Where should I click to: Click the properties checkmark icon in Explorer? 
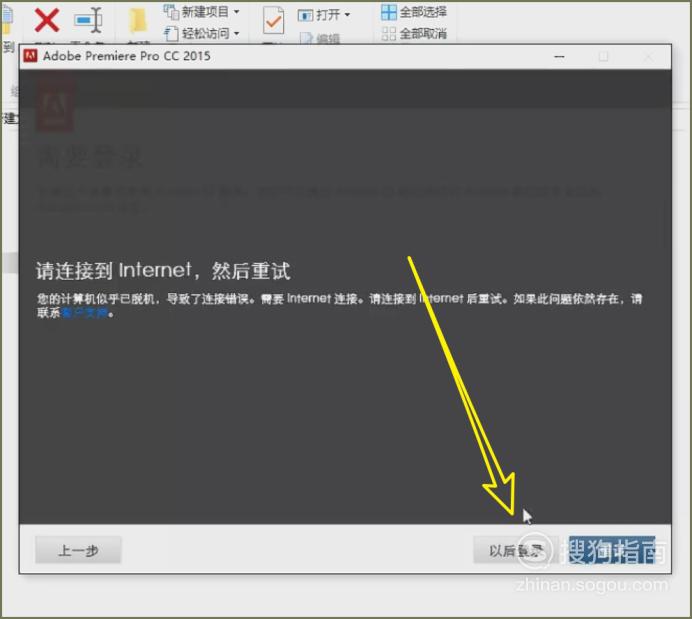coord(273,21)
